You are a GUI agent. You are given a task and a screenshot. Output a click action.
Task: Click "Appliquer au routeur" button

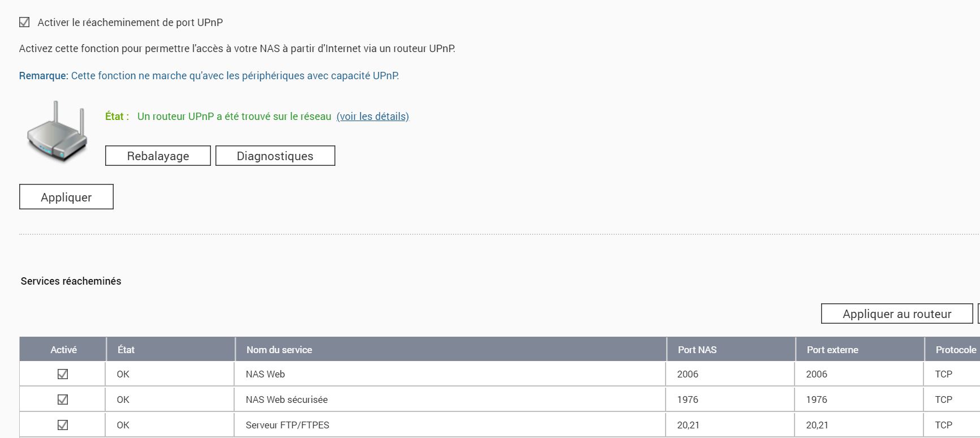tap(896, 313)
